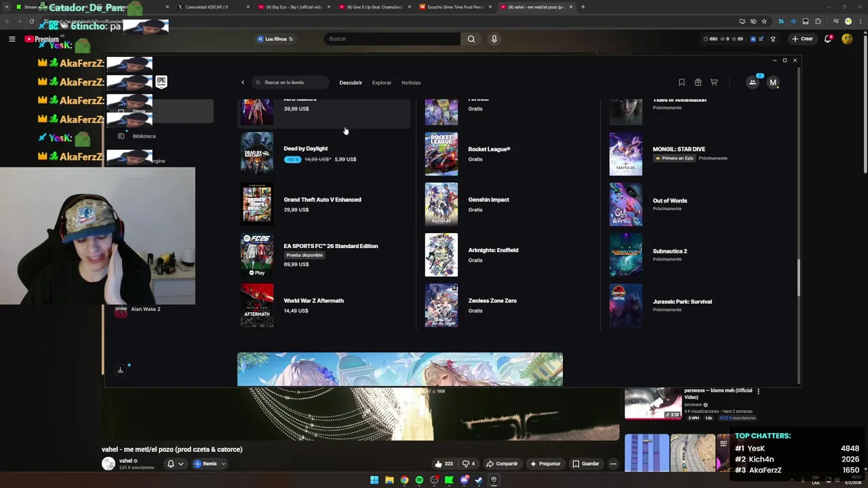The image size is (868, 488).
Task: Open Dead by Daylight store listing
Action: pyautogui.click(x=324, y=154)
